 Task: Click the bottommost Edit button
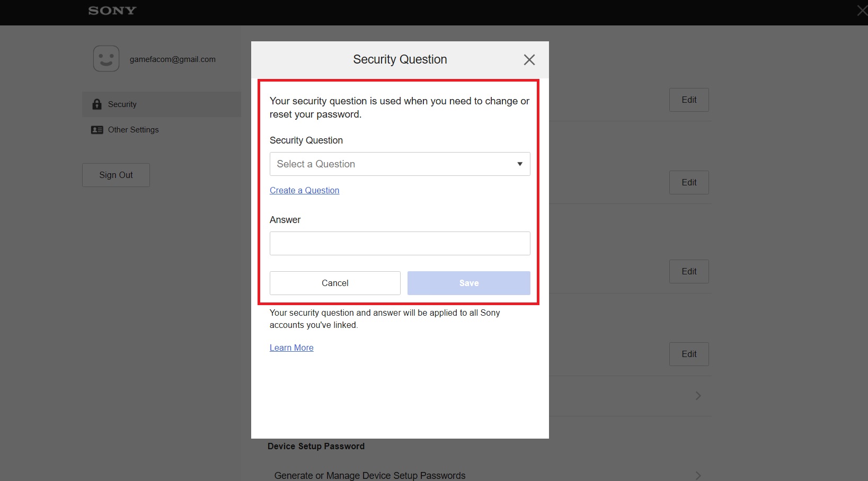click(689, 354)
